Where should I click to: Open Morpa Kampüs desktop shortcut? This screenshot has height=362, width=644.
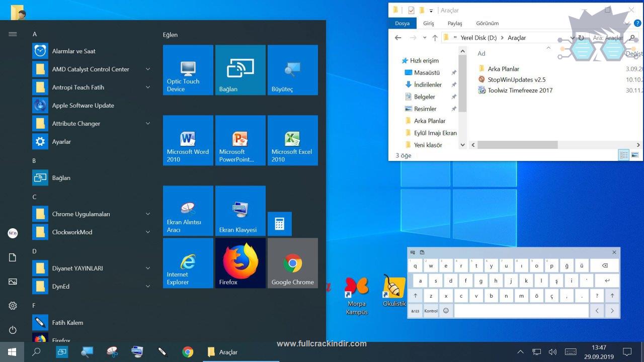coord(357,296)
